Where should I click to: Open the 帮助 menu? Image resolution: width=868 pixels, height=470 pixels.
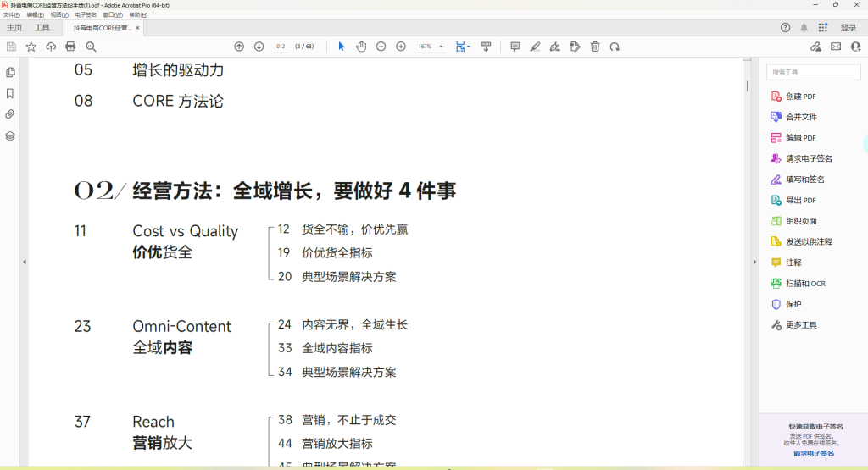[138, 15]
